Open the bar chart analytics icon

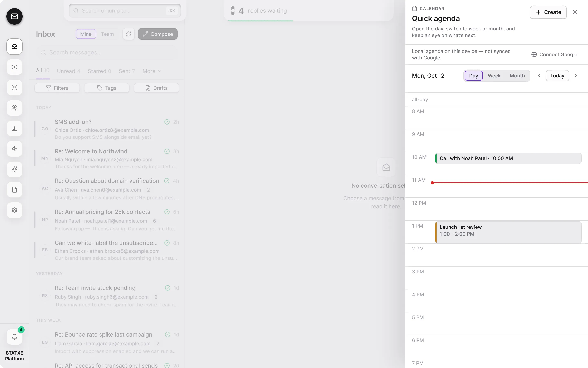pos(14,128)
